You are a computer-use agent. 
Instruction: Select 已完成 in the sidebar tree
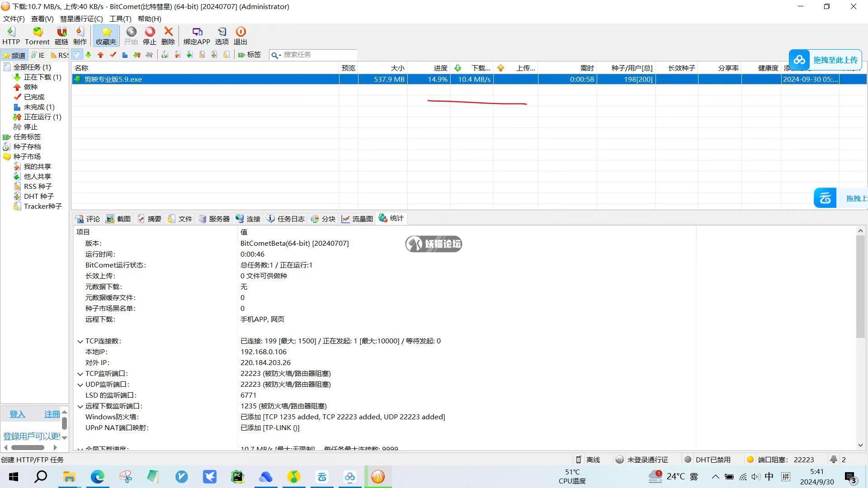(x=34, y=97)
